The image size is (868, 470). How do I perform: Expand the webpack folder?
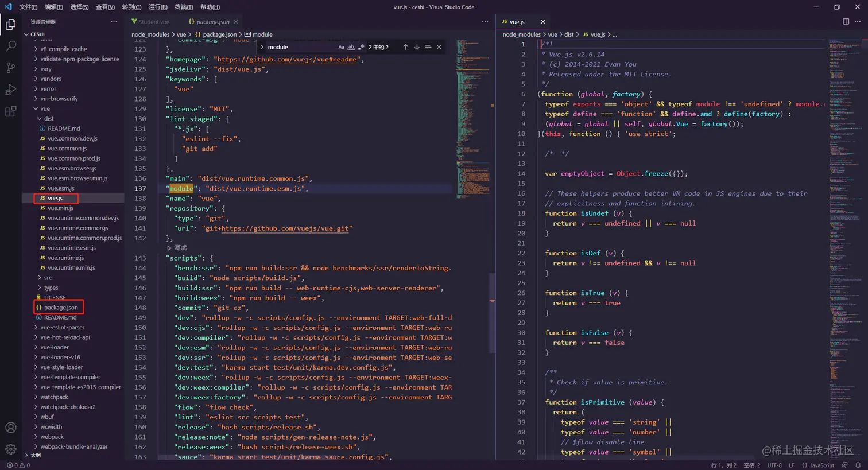point(52,437)
